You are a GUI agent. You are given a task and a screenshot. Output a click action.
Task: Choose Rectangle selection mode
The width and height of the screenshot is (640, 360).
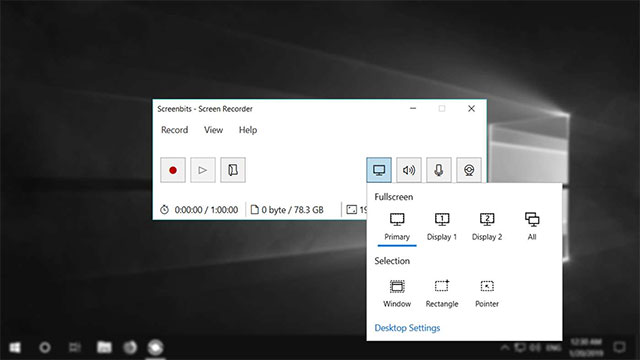442,294
